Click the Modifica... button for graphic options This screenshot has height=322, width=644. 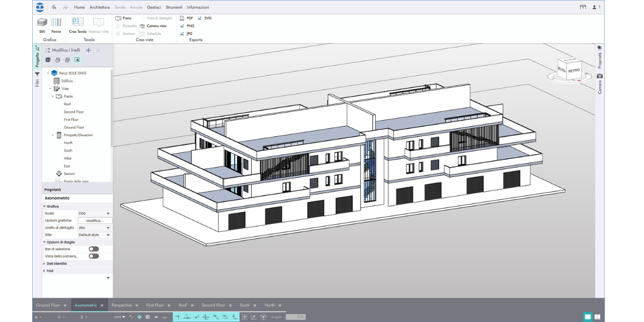[95, 221]
